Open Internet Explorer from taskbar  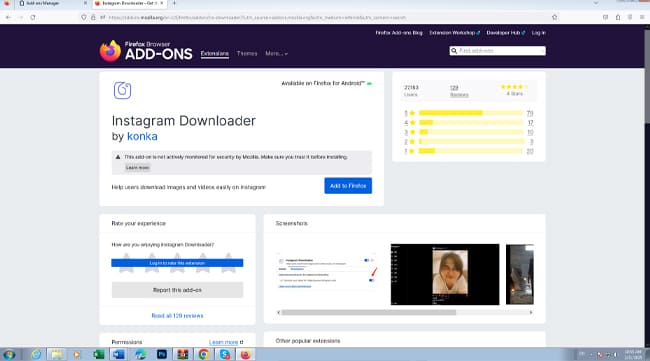(x=36, y=354)
